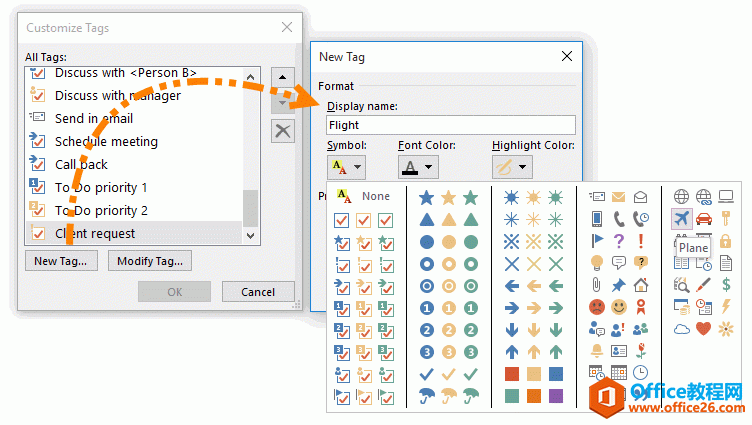Pick the paperclip symbol

[597, 285]
